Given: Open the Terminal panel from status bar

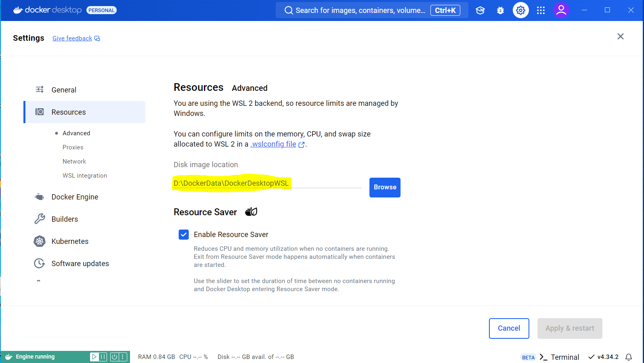Looking at the screenshot, I should tap(560, 357).
